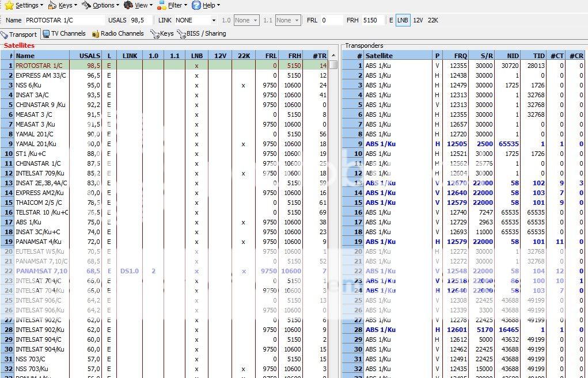
Task: Toggle the 12V option in the toolbar
Action: point(418,20)
